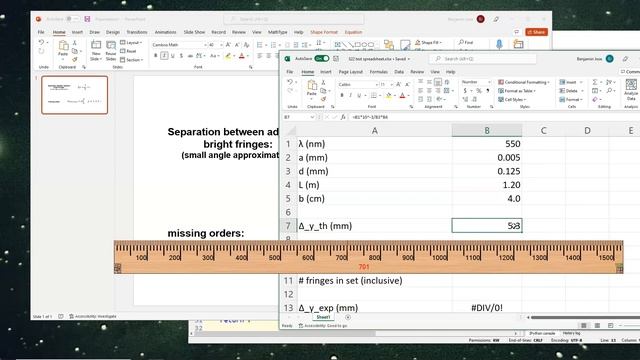Screen dimensions: 640x360
Task: Click Reuse Slides in PowerPoint
Action: pyautogui.click(x=111, y=51)
